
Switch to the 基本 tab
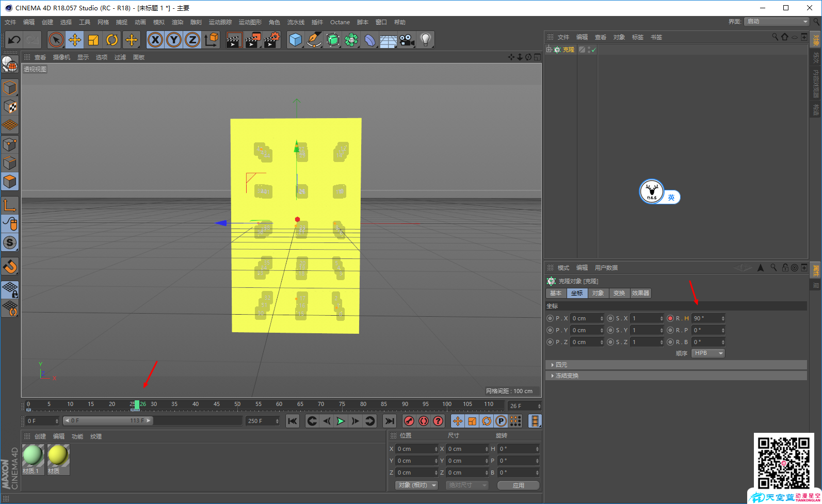[x=556, y=293]
